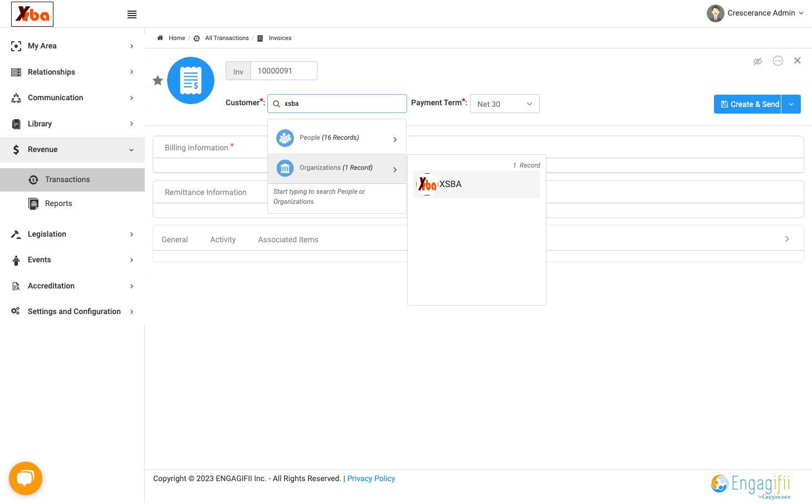This screenshot has height=504, width=812.
Task: Toggle the crossed-eye visibility icon
Action: pyautogui.click(x=757, y=61)
